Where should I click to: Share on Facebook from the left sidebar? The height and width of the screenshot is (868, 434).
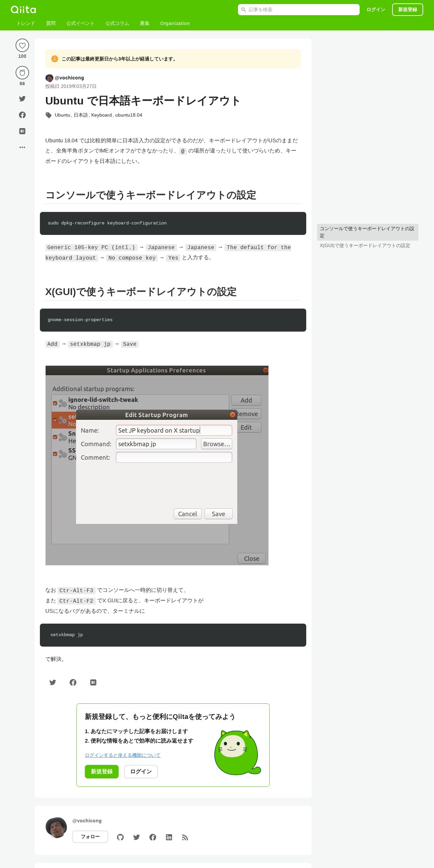coord(22,115)
